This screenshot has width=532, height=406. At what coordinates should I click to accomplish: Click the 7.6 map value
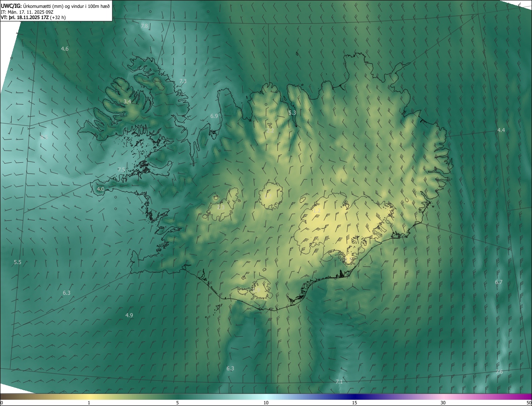pos(499,372)
